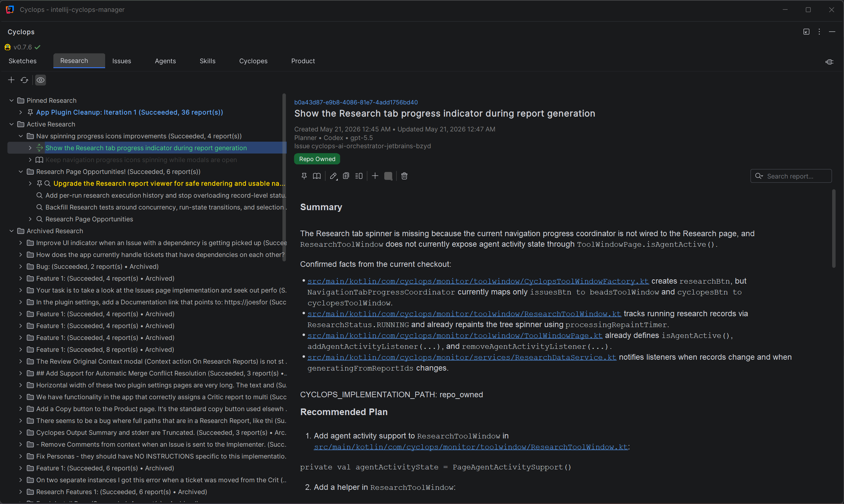Select the ## Add Support for Automatic Merge Conflict row

[162, 373]
